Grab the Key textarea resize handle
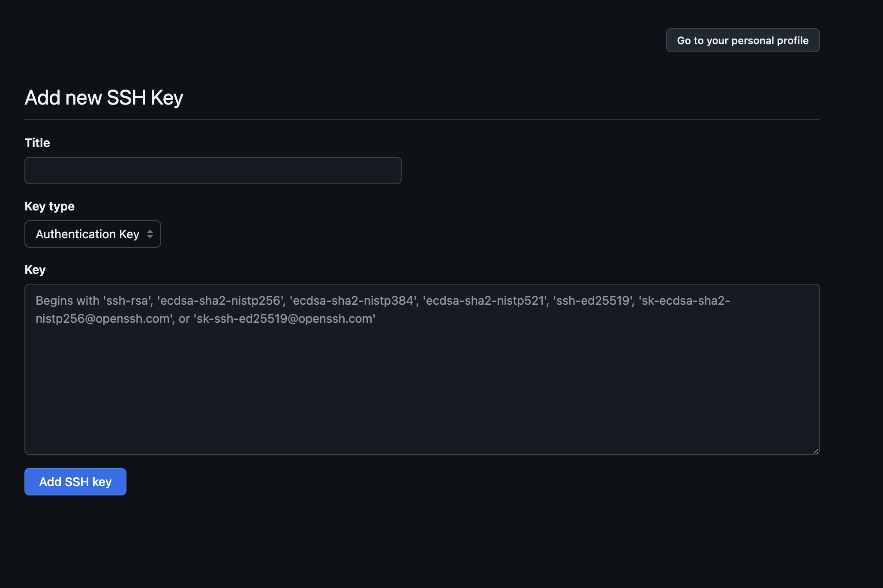This screenshot has height=588, width=883. [x=816, y=451]
